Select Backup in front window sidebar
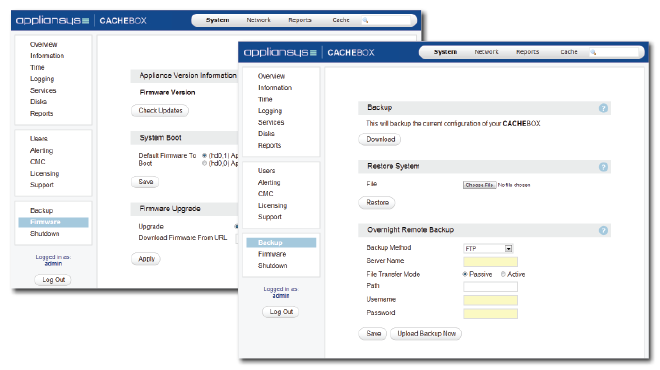 281,243
